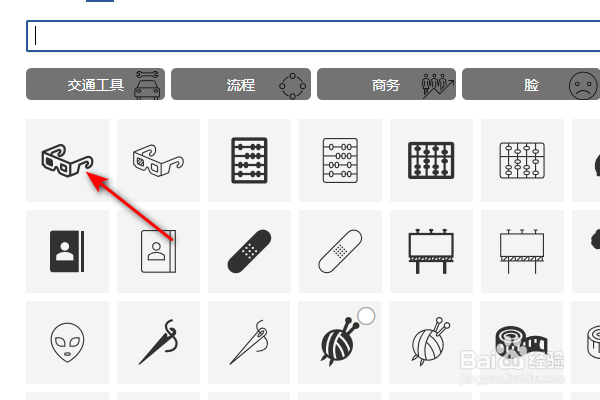Select the alien face icon
The height and width of the screenshot is (400, 600).
click(x=67, y=343)
